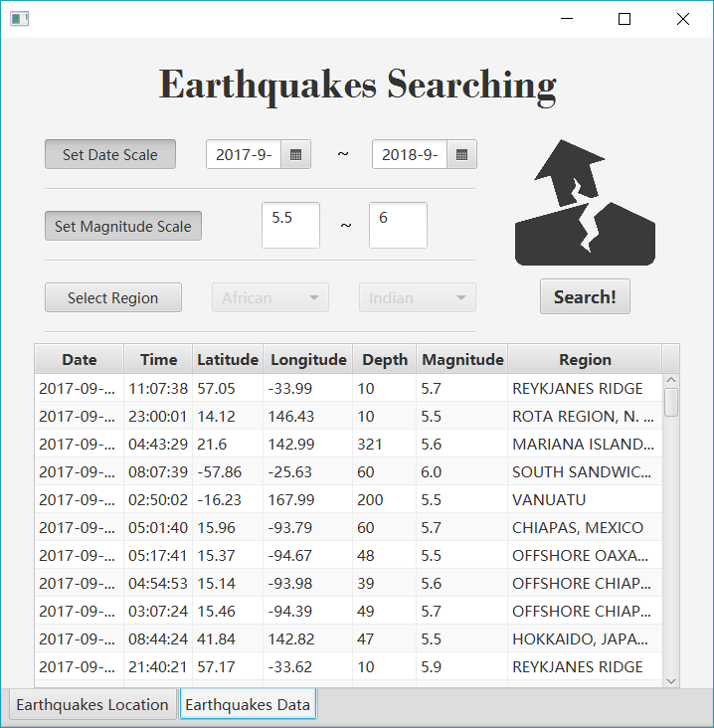Click the longitude cell 146.43
714x728 pixels.
coord(308,416)
